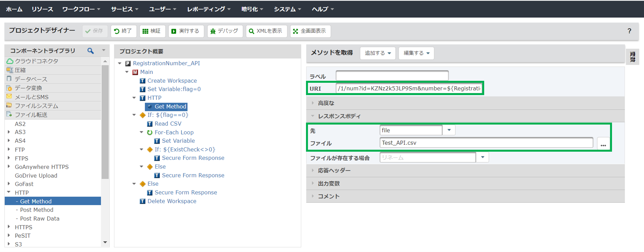The height and width of the screenshot is (252, 644).
Task: Open the 追加する dropdown
Action: pyautogui.click(x=377, y=53)
